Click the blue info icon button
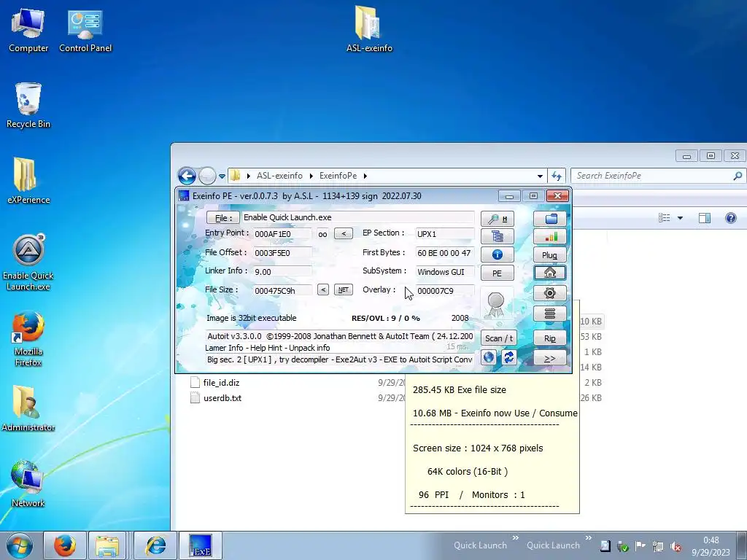 click(x=498, y=254)
